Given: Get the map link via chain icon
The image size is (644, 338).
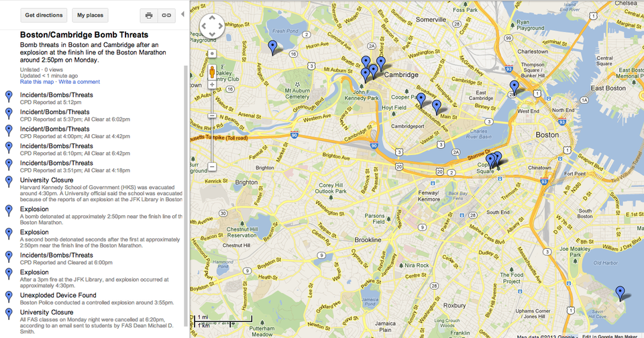Looking at the screenshot, I should [166, 15].
